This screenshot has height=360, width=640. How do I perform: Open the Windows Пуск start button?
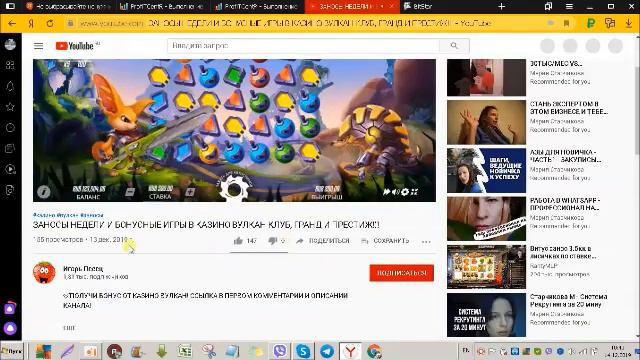tap(12, 351)
